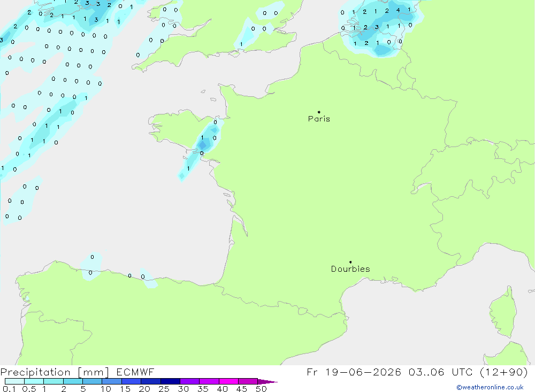Image resolution: width=535 pixels, height=392 pixels.
Task: Click the 20-25 mm dark blue legend swatch
Action: [150, 381]
